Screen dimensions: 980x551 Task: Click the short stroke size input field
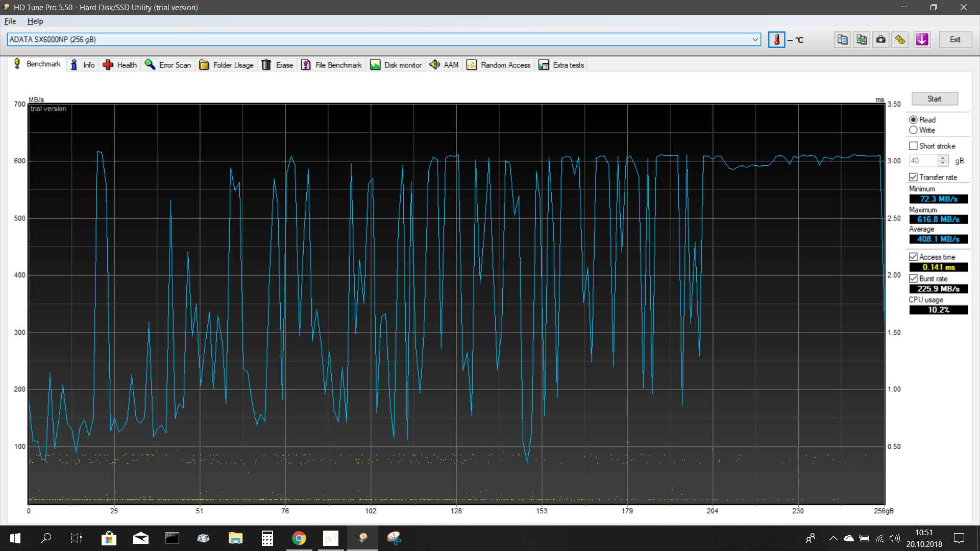click(x=923, y=161)
